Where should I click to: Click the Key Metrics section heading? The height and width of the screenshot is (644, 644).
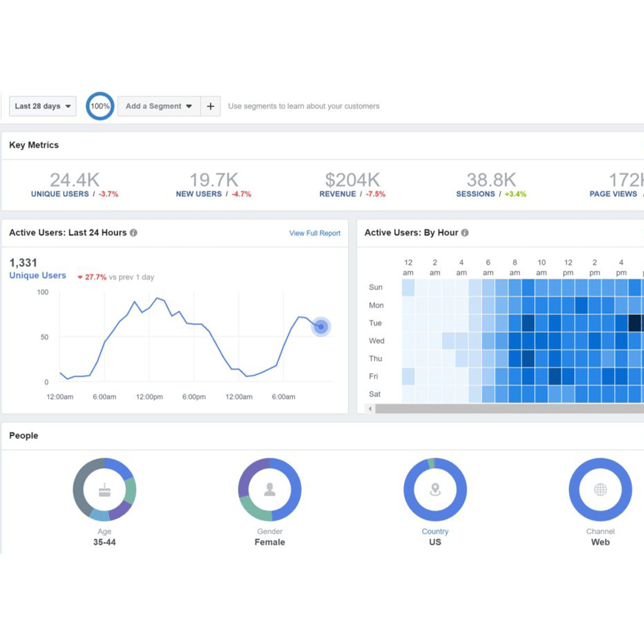pyautogui.click(x=34, y=145)
